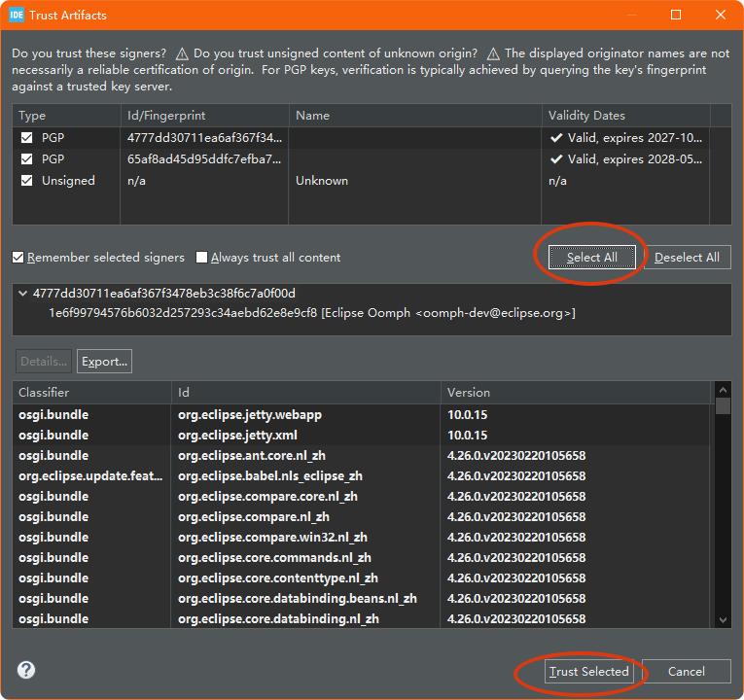
Task: Uncheck the first PGP signer checkbox
Action: point(27,137)
